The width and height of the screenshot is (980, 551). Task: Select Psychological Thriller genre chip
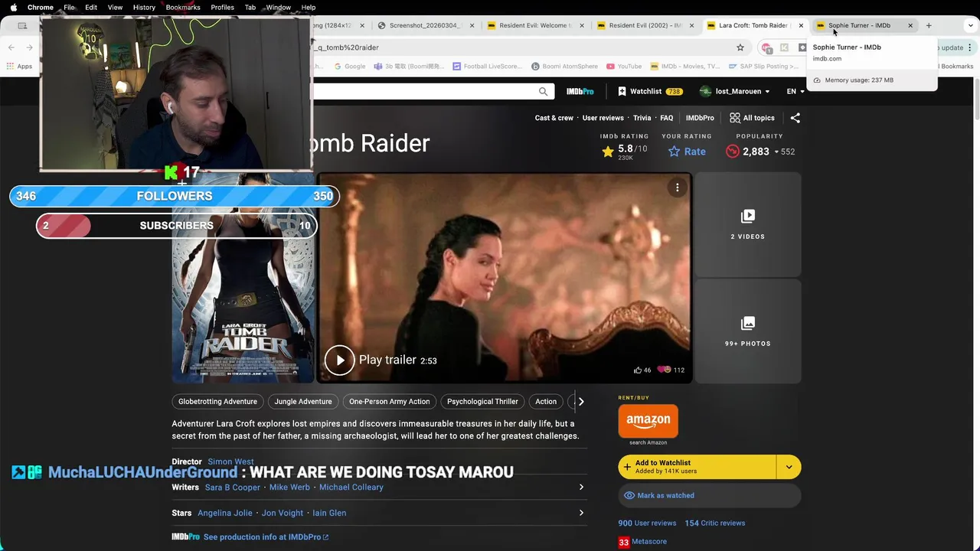coord(482,401)
